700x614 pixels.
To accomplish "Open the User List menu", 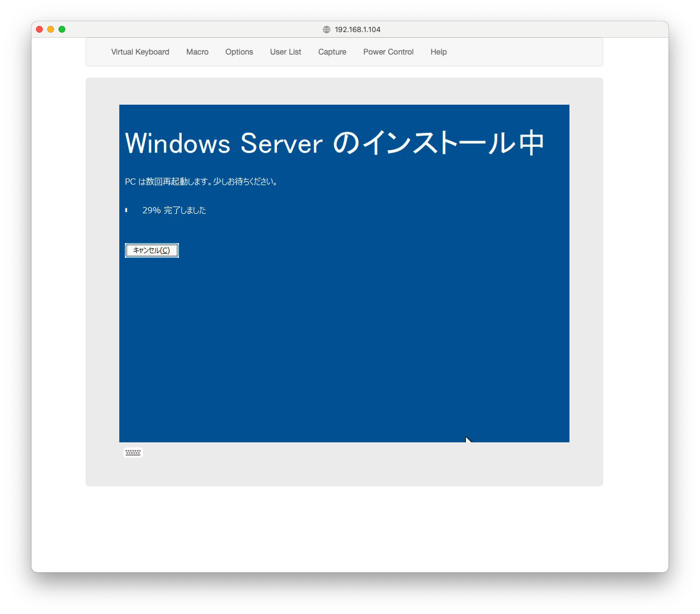I will [285, 52].
